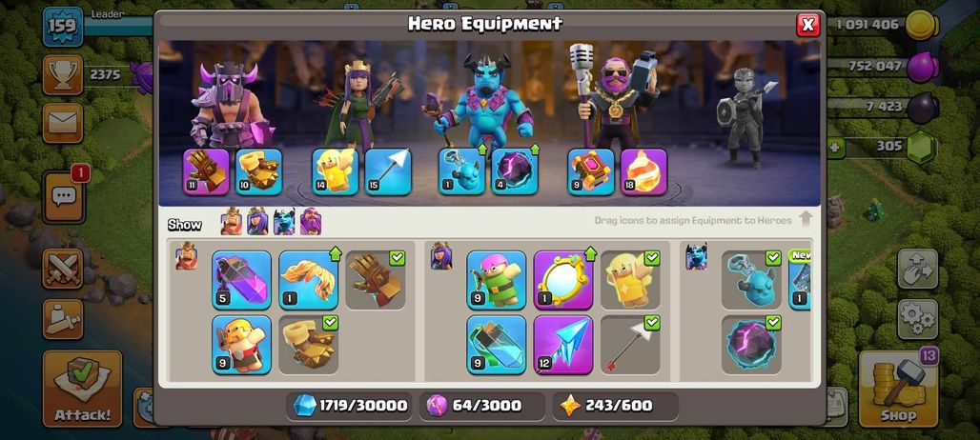This screenshot has width=980, height=440.
Task: Choose the Rage Vial level 5 equipment
Action: pyautogui.click(x=241, y=280)
